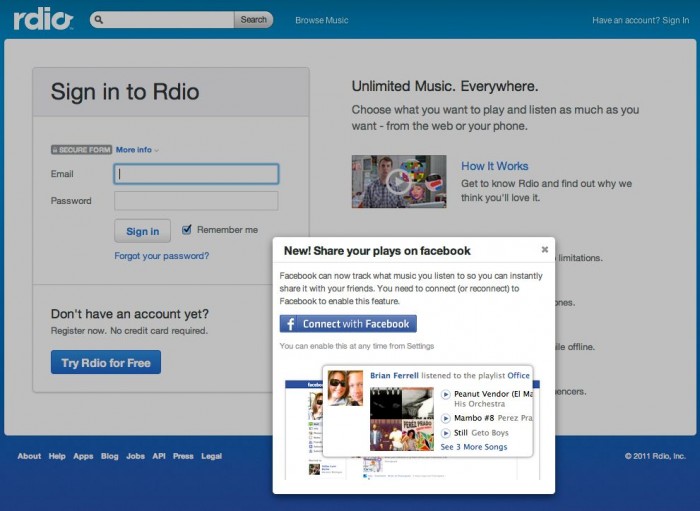Open the Press footer link
Screen dimensions: 700x511
pos(183,456)
